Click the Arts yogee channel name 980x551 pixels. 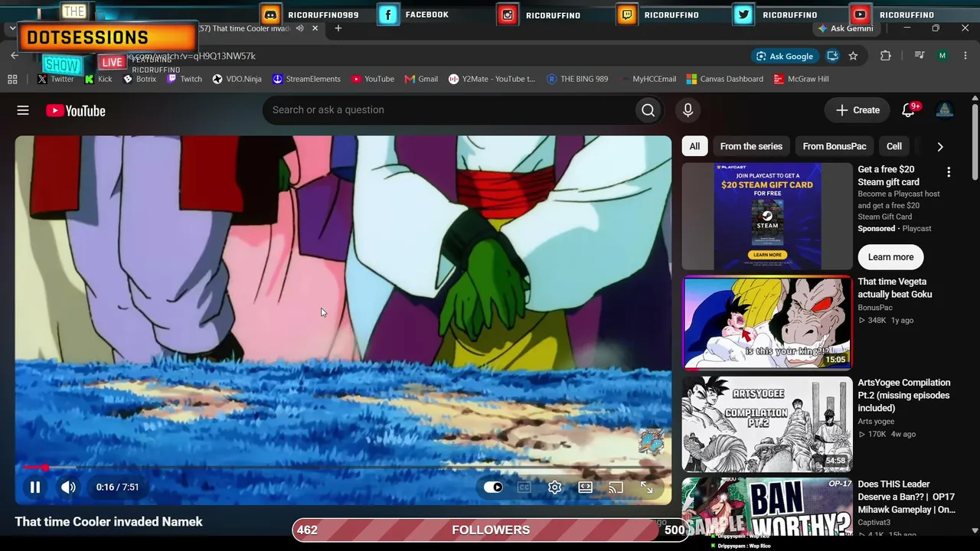[x=876, y=422]
